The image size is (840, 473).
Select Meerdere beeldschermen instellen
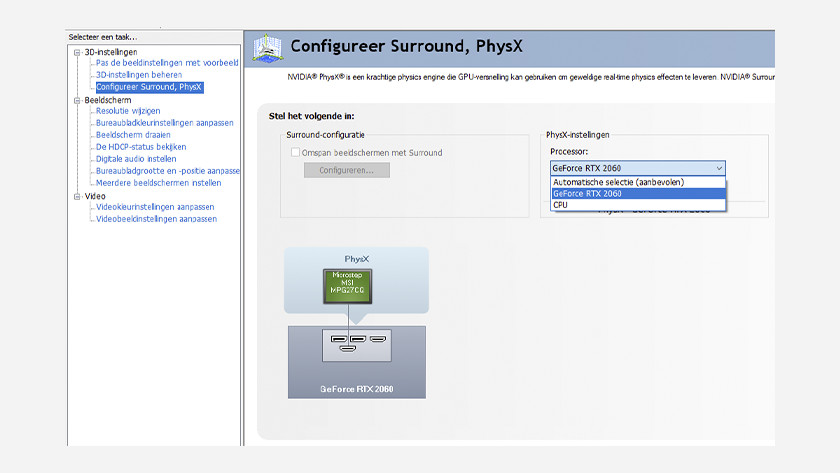point(158,183)
